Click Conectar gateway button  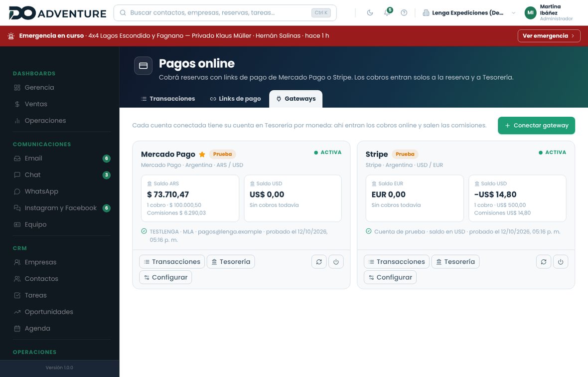click(x=536, y=126)
